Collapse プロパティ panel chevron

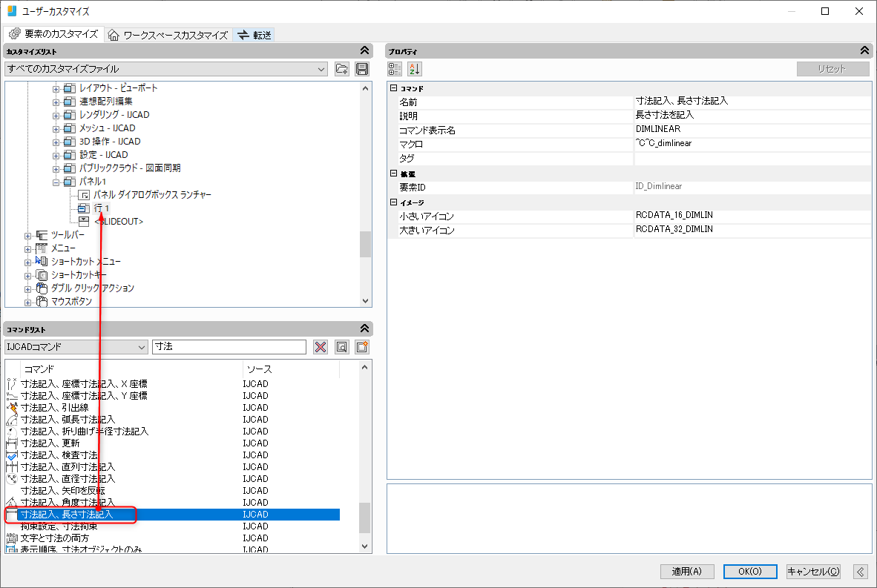[864, 51]
